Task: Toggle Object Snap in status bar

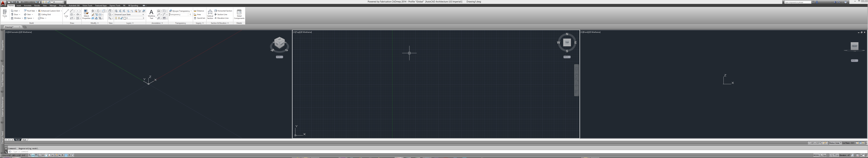Action: 46,155
